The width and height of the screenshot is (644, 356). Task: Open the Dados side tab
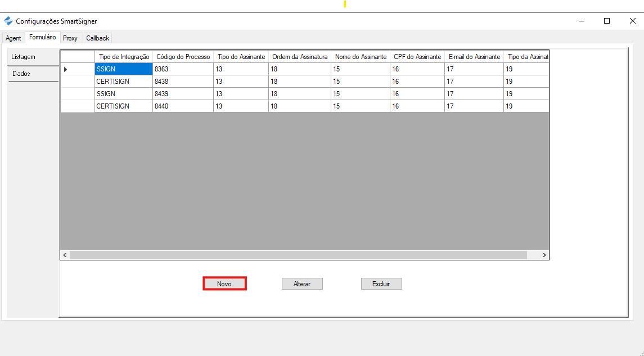(x=33, y=74)
